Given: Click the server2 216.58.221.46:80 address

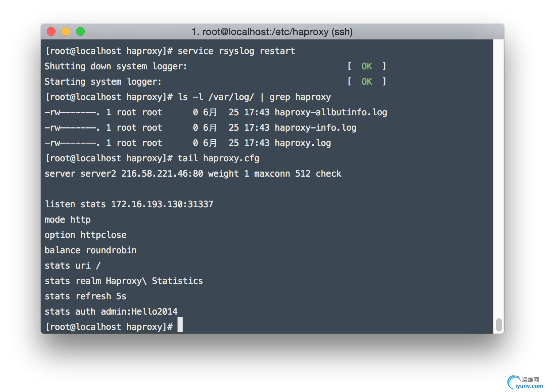Looking at the screenshot, I should 142,174.
